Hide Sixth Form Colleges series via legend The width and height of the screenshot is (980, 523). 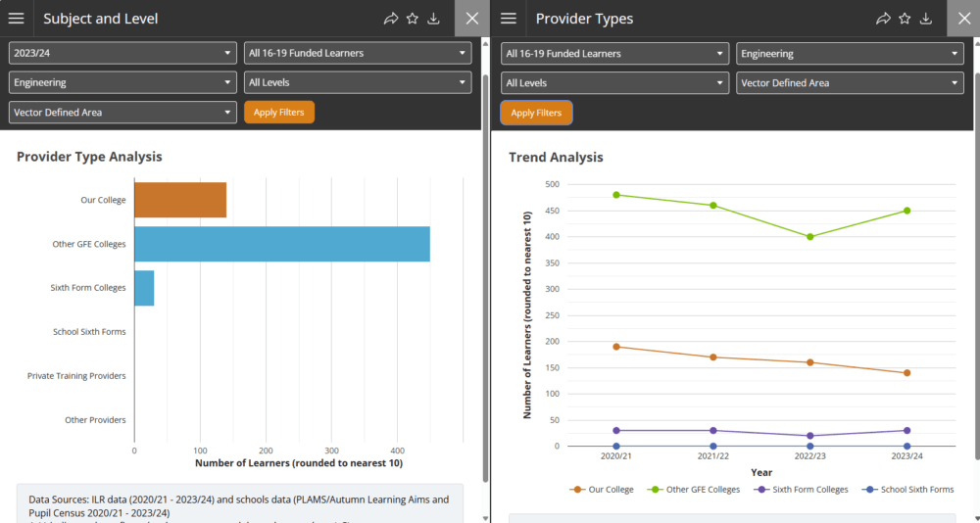pyautogui.click(x=803, y=490)
